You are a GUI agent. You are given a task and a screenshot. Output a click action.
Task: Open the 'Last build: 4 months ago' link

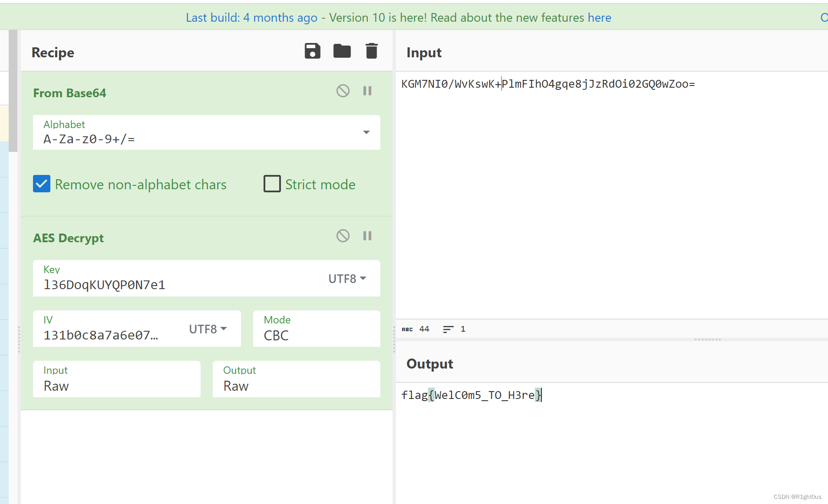coord(251,17)
